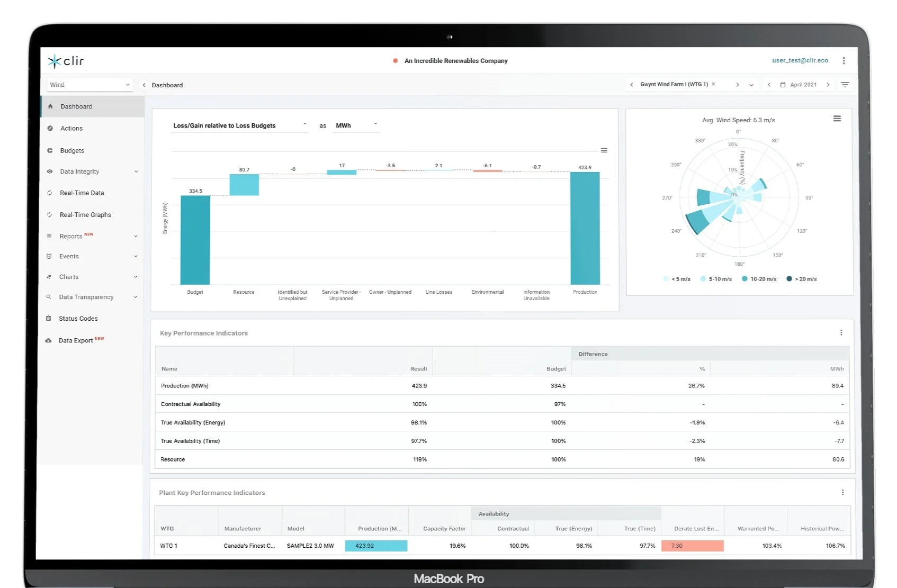Go to the previous wind farm asset
Screen dimensions: 897x588
click(x=631, y=85)
